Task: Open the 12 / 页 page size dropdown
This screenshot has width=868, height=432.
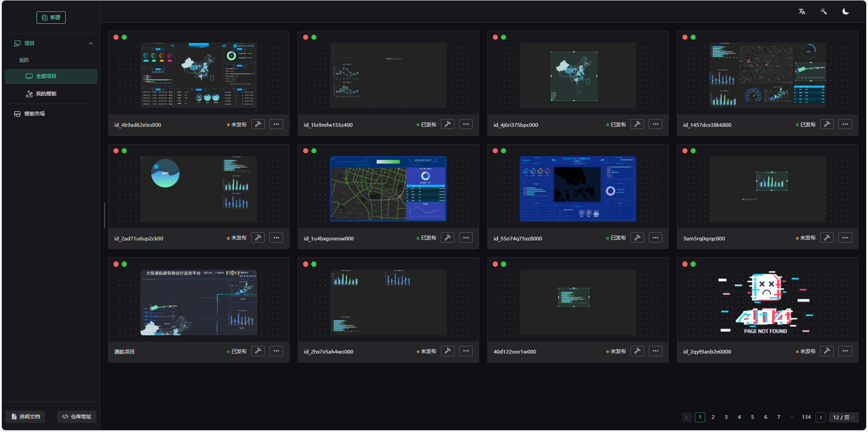Action: (x=843, y=417)
